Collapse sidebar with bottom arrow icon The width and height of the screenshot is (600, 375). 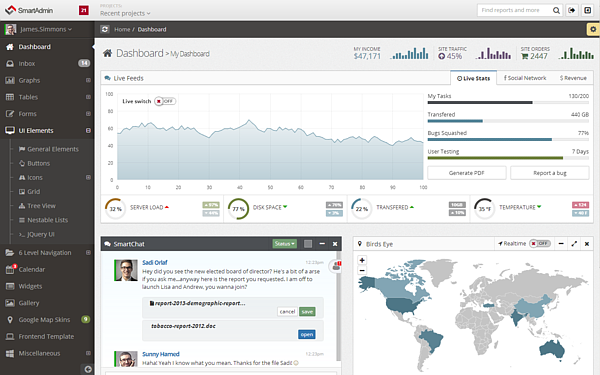point(88,369)
